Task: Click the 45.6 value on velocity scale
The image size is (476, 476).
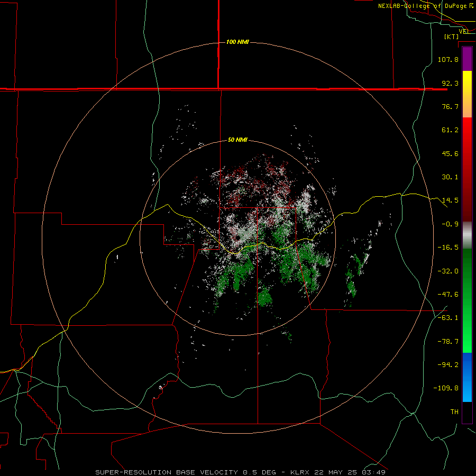Action: 450,153
